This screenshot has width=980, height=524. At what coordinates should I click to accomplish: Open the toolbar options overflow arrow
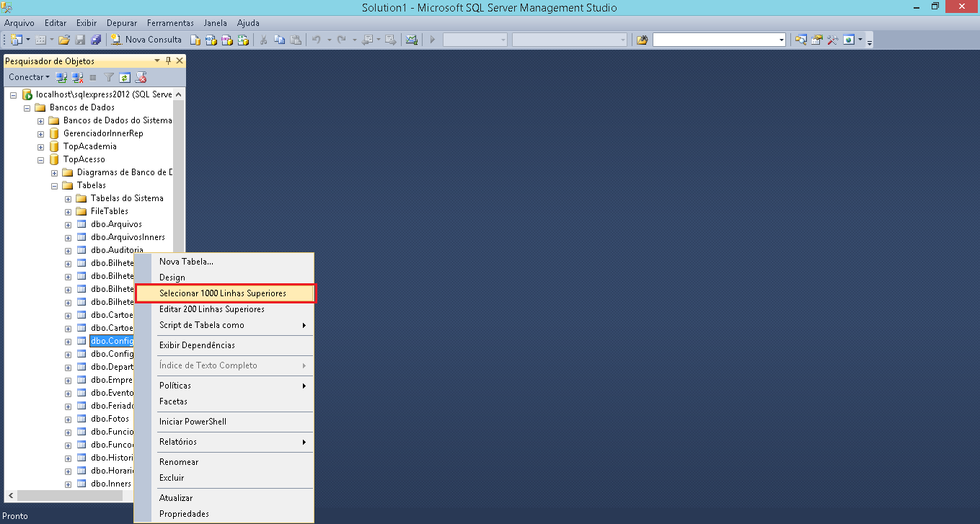click(x=870, y=41)
